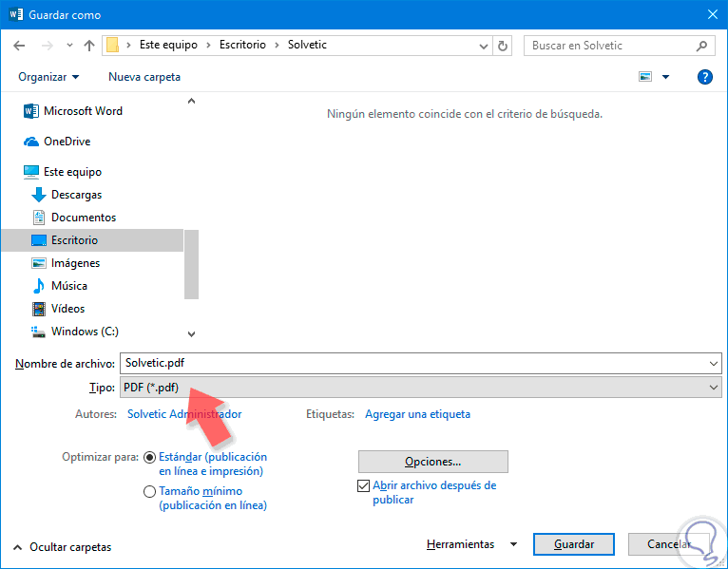Click the Cancelar button
Screen dimensions: 728x569
tap(668, 544)
